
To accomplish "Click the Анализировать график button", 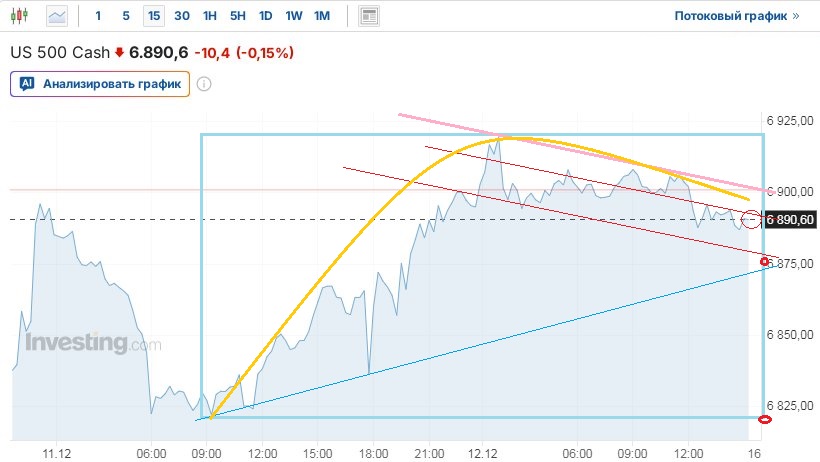I will (100, 84).
